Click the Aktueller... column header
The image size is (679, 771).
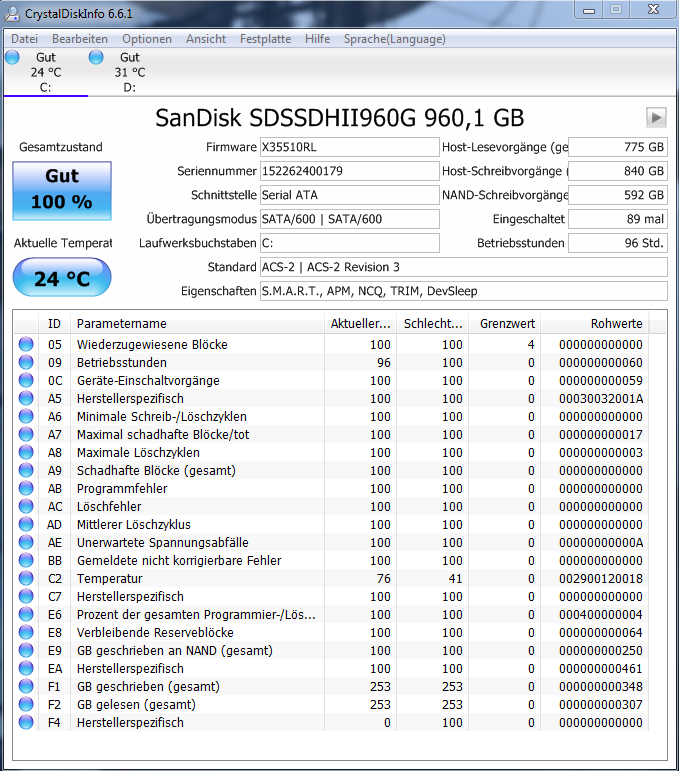coord(360,324)
